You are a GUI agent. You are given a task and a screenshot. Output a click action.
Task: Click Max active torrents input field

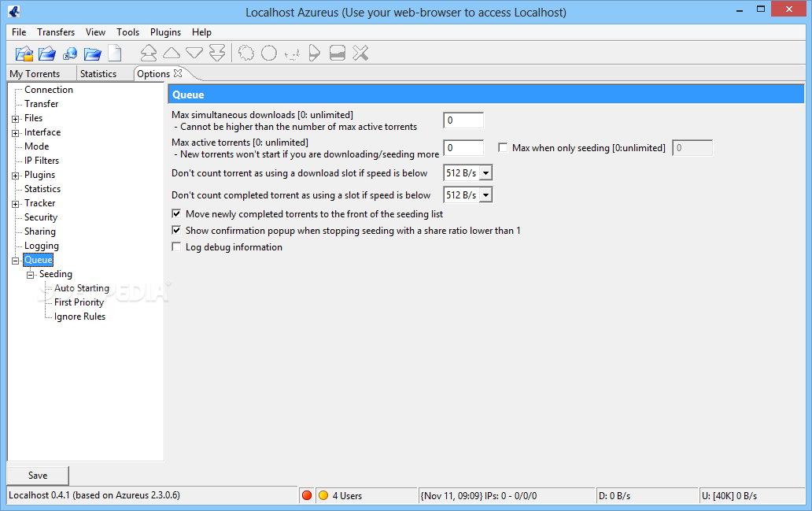pyautogui.click(x=463, y=148)
